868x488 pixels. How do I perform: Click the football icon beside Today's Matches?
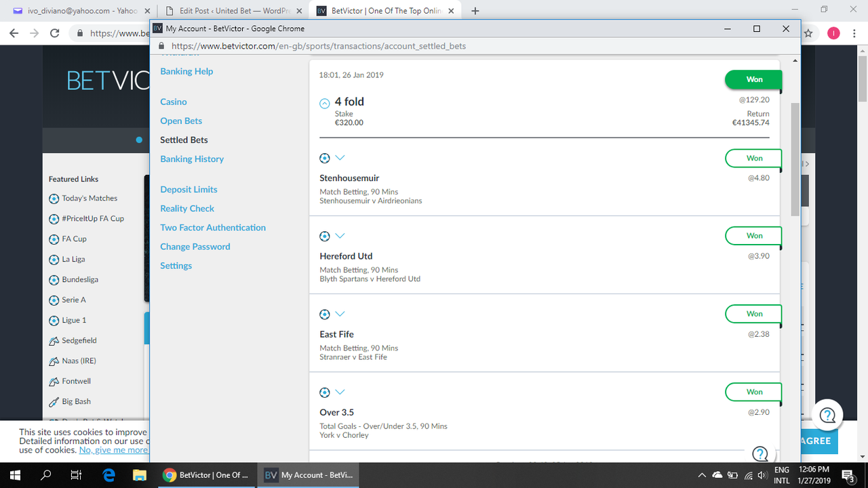tap(54, 199)
